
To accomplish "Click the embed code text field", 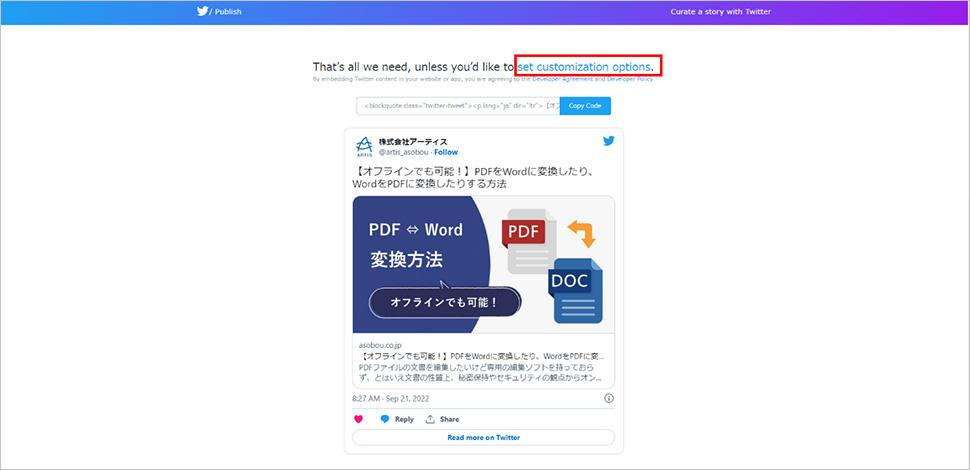I will [x=458, y=106].
